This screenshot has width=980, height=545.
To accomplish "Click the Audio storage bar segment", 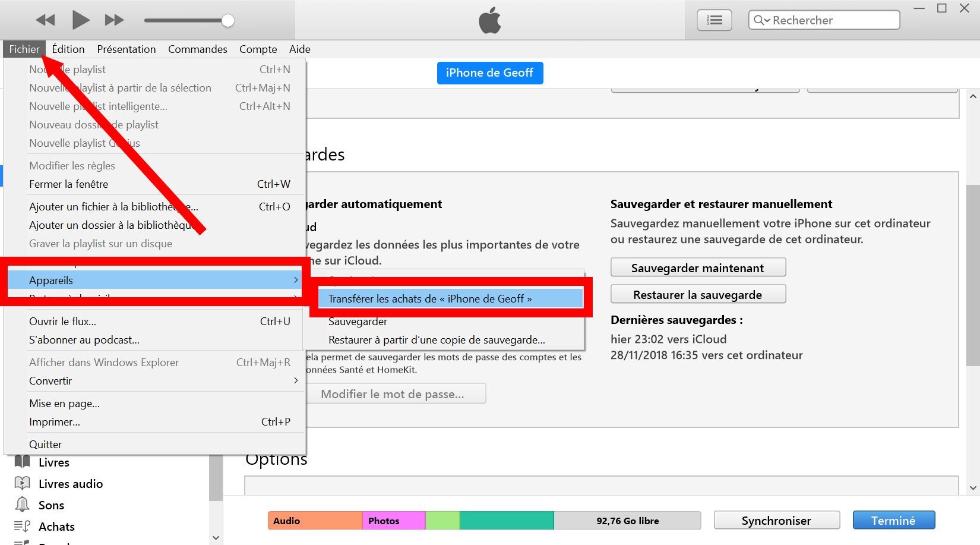I will [315, 521].
